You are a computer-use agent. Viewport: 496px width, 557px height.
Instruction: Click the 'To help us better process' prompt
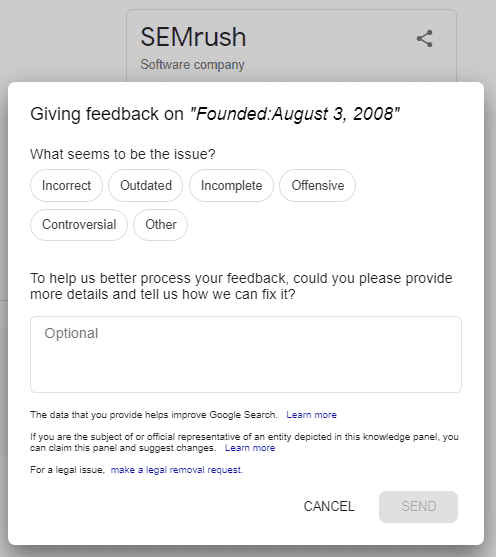(241, 286)
